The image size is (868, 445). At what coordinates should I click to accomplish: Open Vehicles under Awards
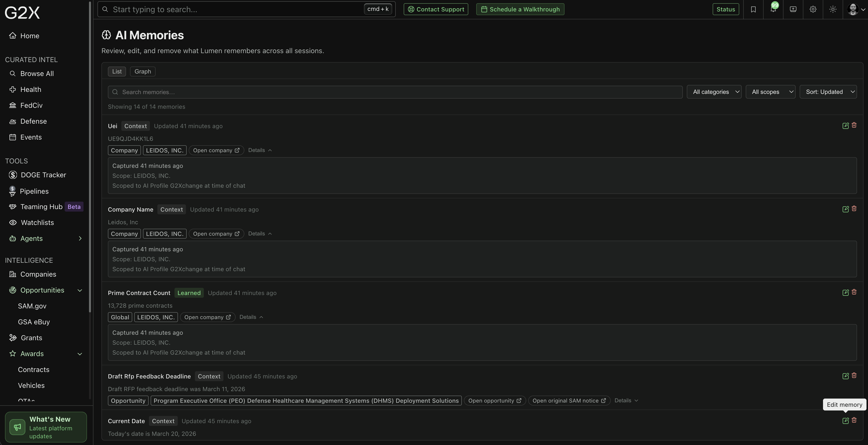tap(31, 385)
